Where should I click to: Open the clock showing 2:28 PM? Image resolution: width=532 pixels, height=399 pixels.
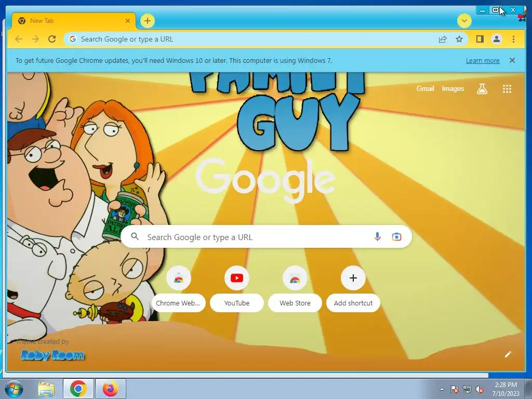click(x=506, y=389)
